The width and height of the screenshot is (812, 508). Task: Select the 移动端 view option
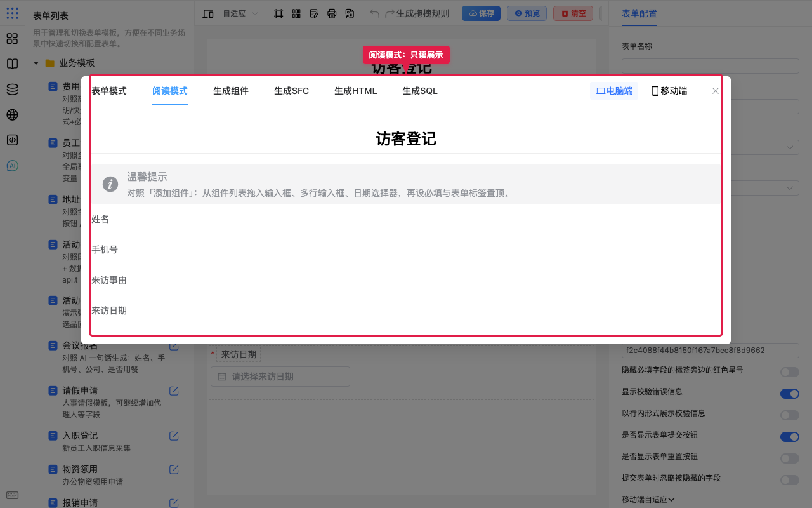coord(669,91)
